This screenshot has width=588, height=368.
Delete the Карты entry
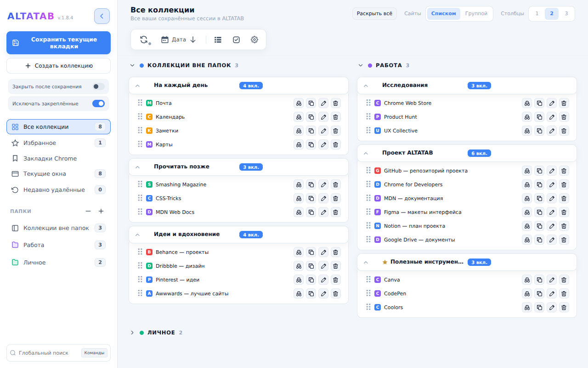(336, 144)
